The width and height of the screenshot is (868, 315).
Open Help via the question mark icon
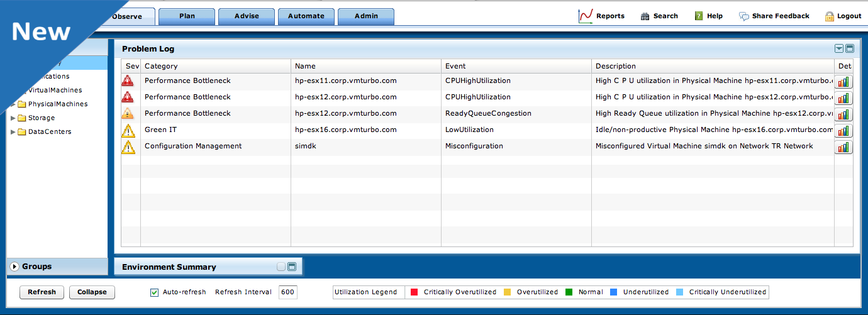coord(699,16)
